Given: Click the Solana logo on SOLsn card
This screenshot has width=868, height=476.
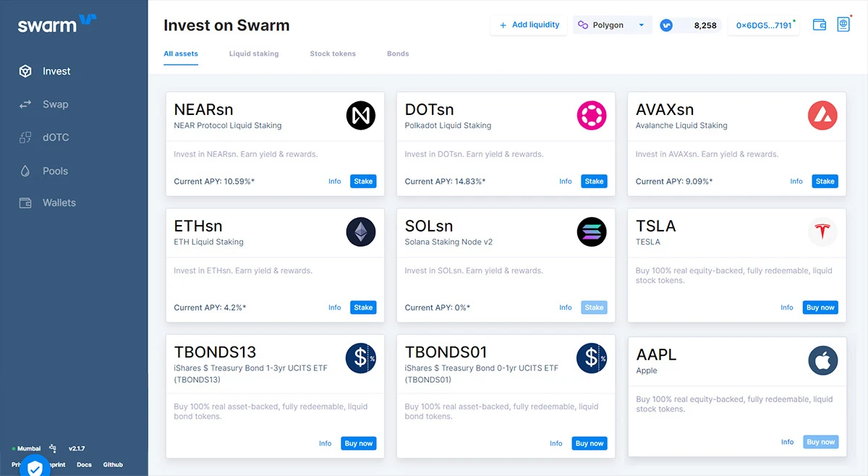Looking at the screenshot, I should coord(592,232).
